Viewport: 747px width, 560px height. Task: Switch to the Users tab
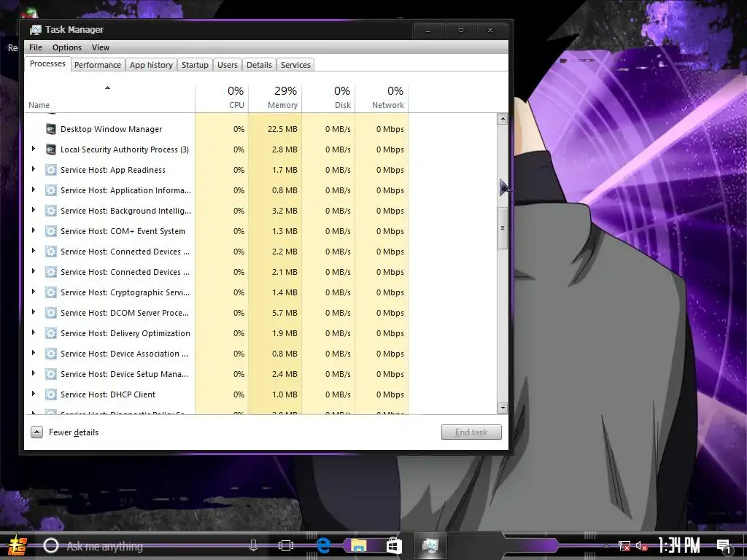point(228,65)
